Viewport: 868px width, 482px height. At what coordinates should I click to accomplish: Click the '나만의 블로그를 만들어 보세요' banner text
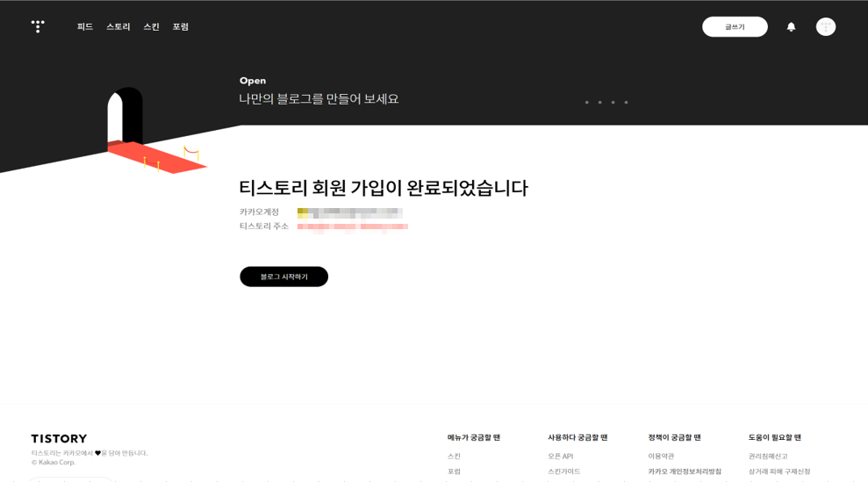point(319,99)
